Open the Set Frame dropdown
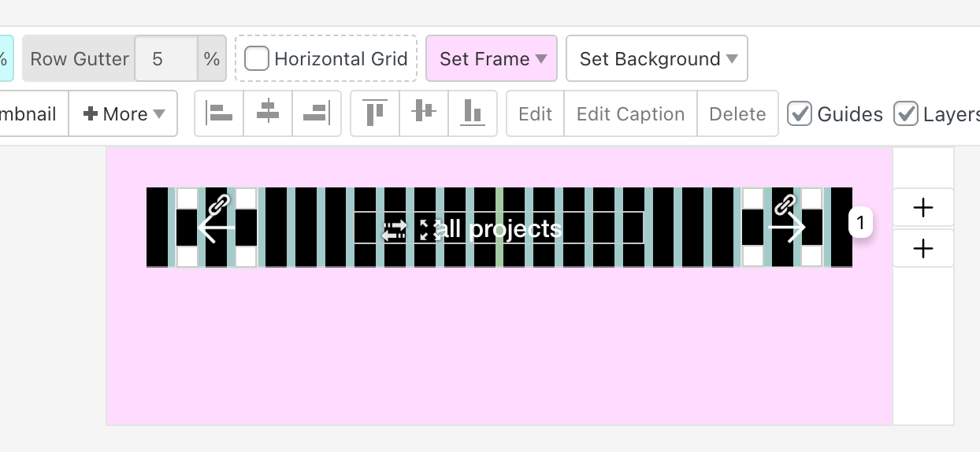The image size is (980, 452). pos(492,59)
